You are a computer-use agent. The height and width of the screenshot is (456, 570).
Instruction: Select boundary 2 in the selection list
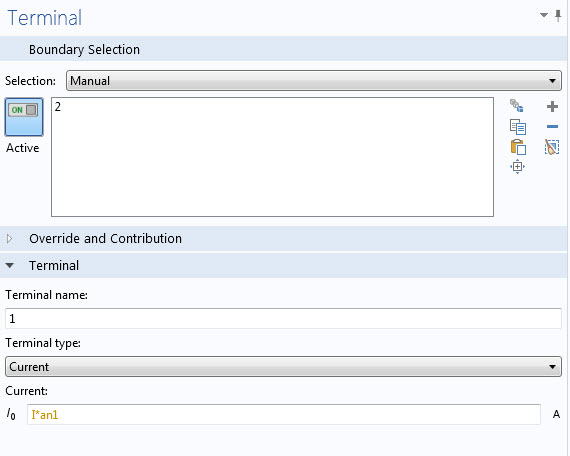(x=58, y=107)
